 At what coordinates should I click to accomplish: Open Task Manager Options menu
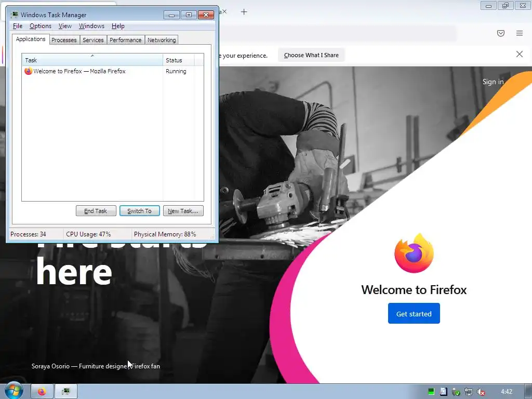tap(41, 26)
